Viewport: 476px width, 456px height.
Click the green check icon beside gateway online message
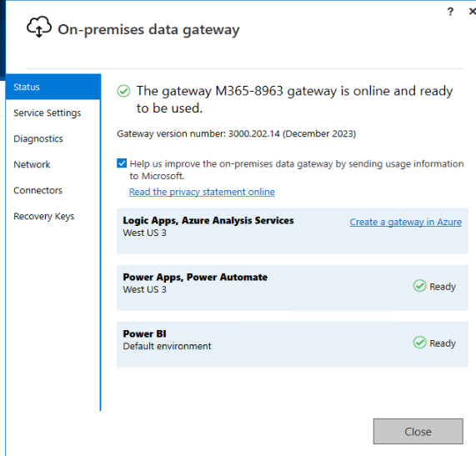click(123, 91)
